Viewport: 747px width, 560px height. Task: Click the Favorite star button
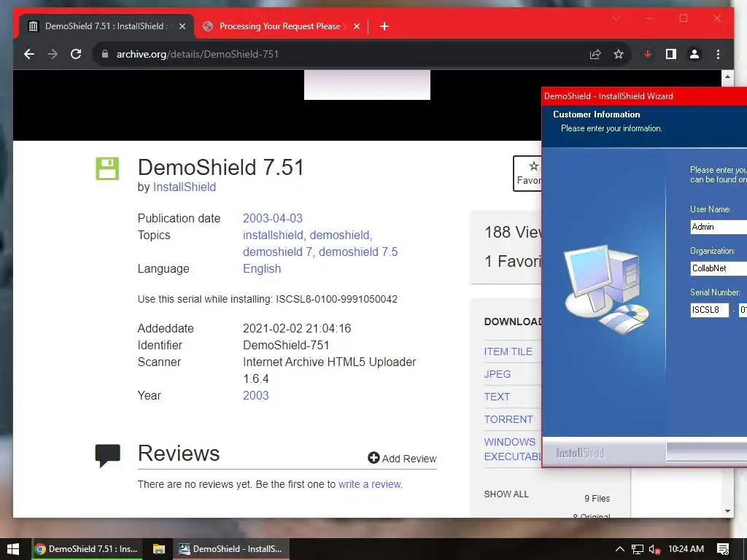point(527,174)
